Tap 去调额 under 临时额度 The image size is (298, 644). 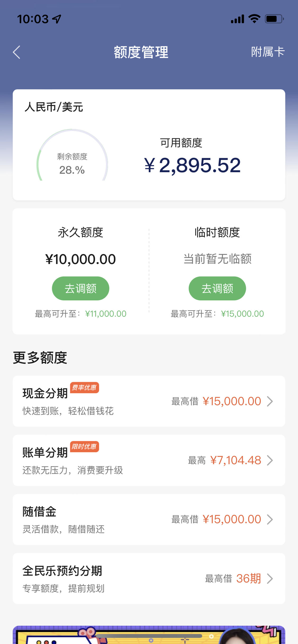tap(217, 288)
